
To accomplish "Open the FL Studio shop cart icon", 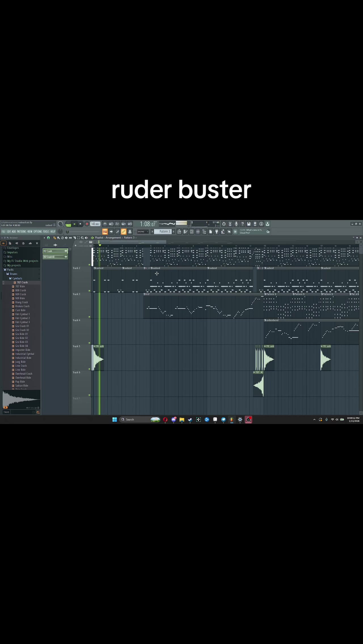I will coord(235,232).
